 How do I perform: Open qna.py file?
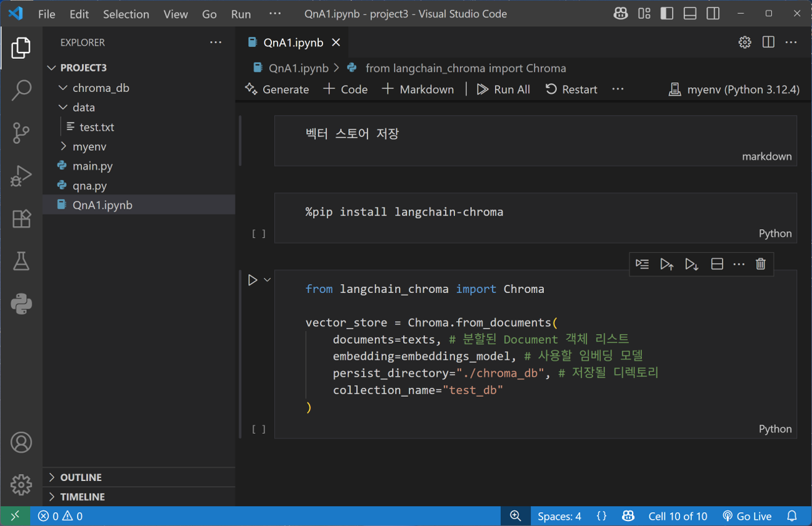(x=139, y=186)
